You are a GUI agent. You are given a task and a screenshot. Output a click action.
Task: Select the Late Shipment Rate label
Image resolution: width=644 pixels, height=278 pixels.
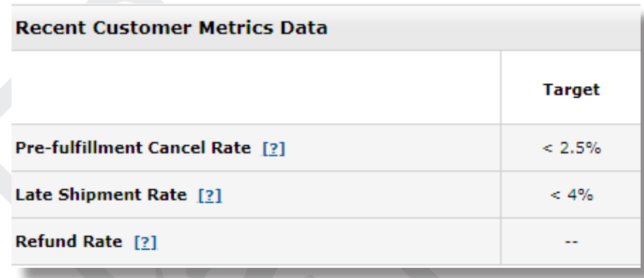(101, 195)
